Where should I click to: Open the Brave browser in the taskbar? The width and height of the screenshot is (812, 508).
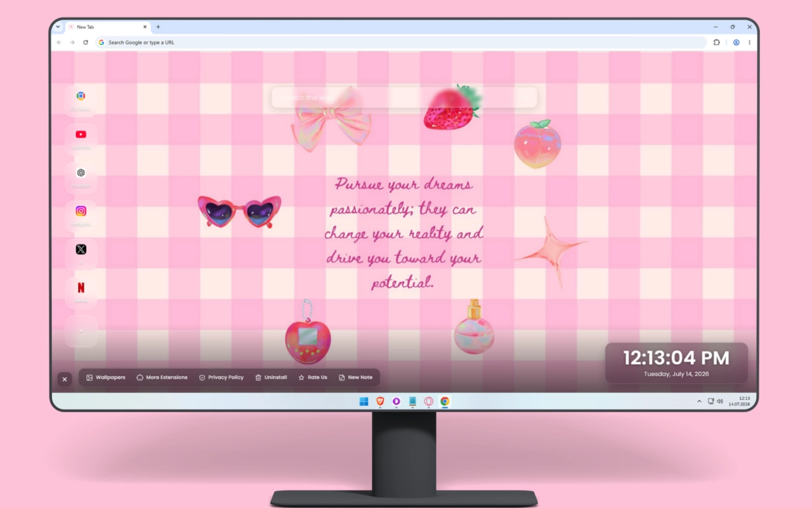point(380,401)
